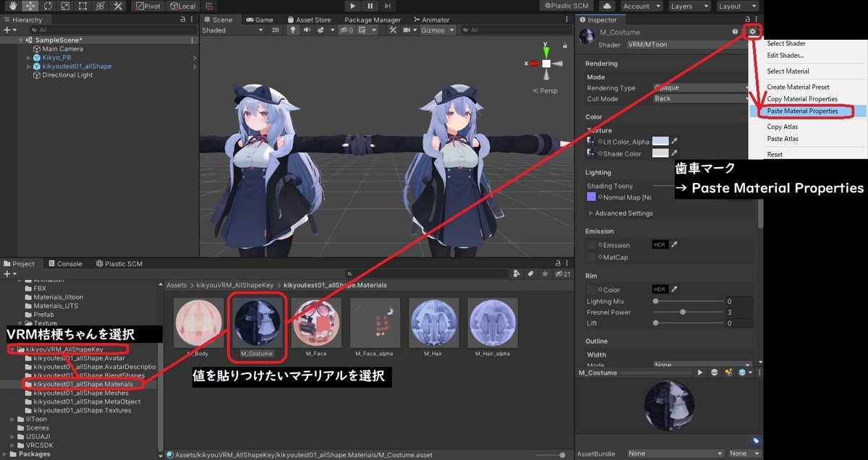Toggle the Pivot/Center handle position button

149,6
